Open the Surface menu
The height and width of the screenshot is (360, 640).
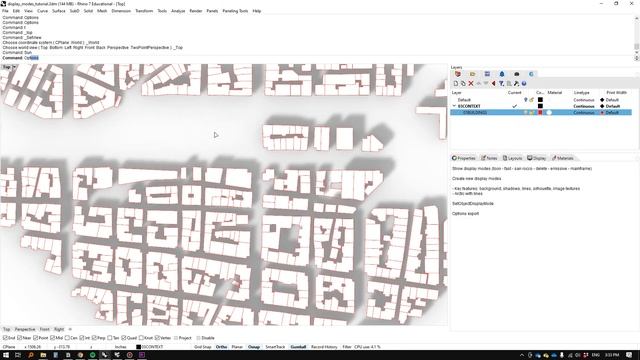[59, 11]
